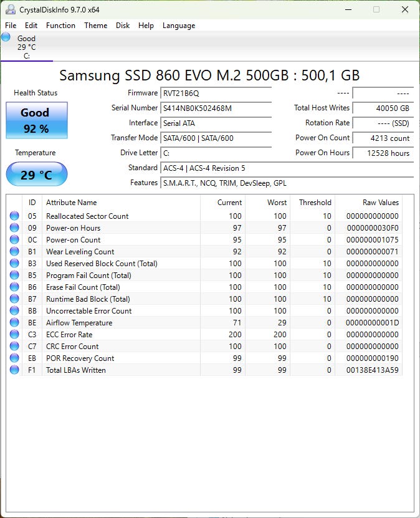Viewport: 420px width, 518px height.
Task: Click the Total LBAs Written status orb
Action: click(14, 370)
